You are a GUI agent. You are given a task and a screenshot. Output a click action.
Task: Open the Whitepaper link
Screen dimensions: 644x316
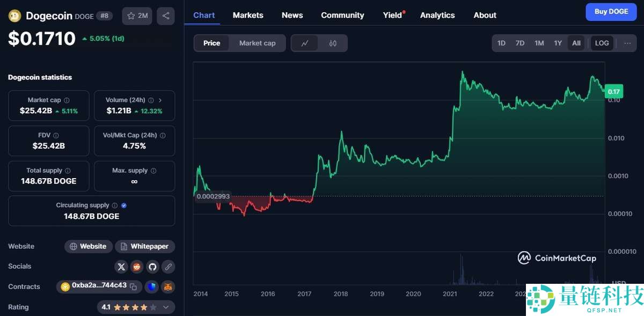pyautogui.click(x=145, y=246)
